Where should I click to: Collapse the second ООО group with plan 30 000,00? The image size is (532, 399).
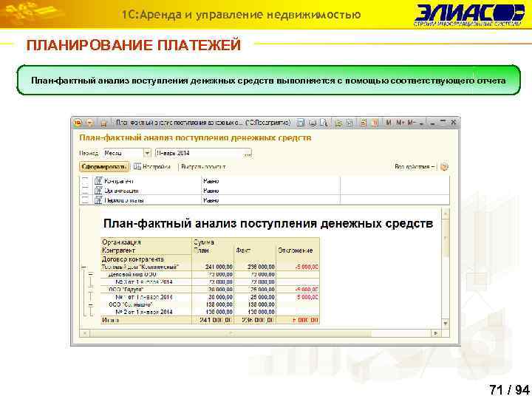pos(91,290)
